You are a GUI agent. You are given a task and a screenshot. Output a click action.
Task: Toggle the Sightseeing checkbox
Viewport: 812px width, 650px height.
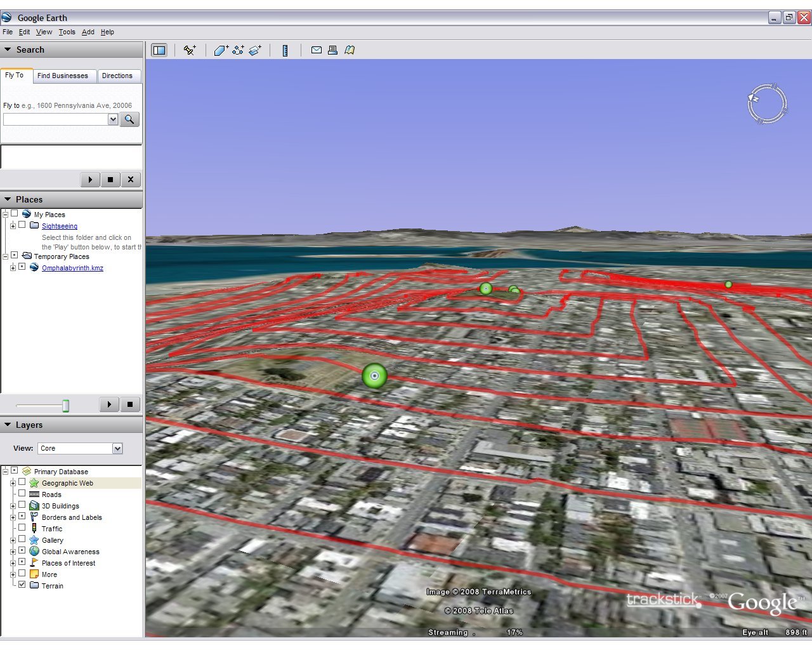pos(22,225)
